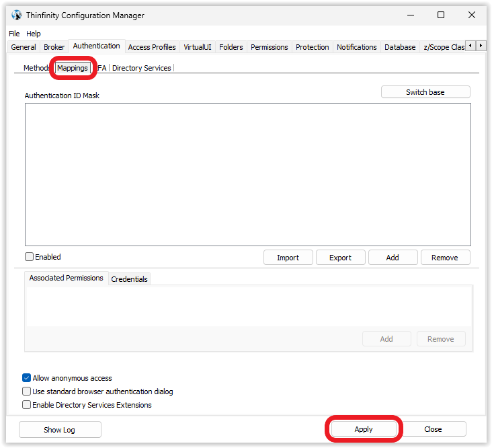Add a new Authentication ID Mask
This screenshot has width=492, height=448.
click(393, 258)
